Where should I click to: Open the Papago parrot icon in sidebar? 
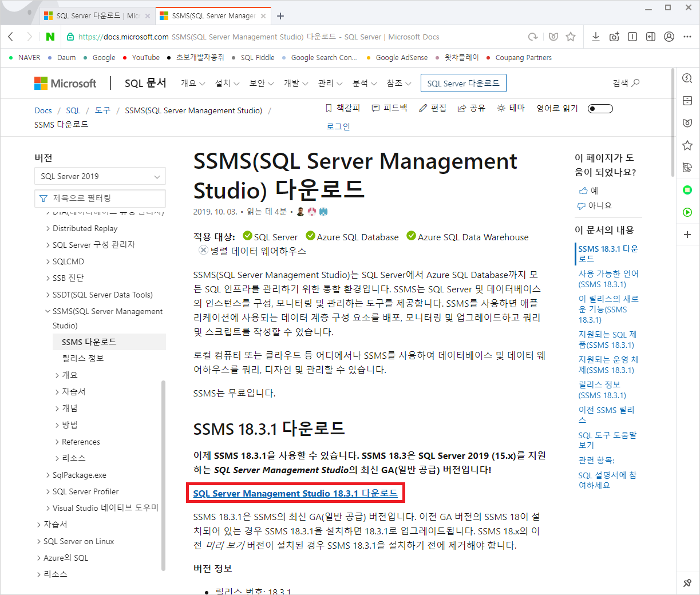coord(687,168)
